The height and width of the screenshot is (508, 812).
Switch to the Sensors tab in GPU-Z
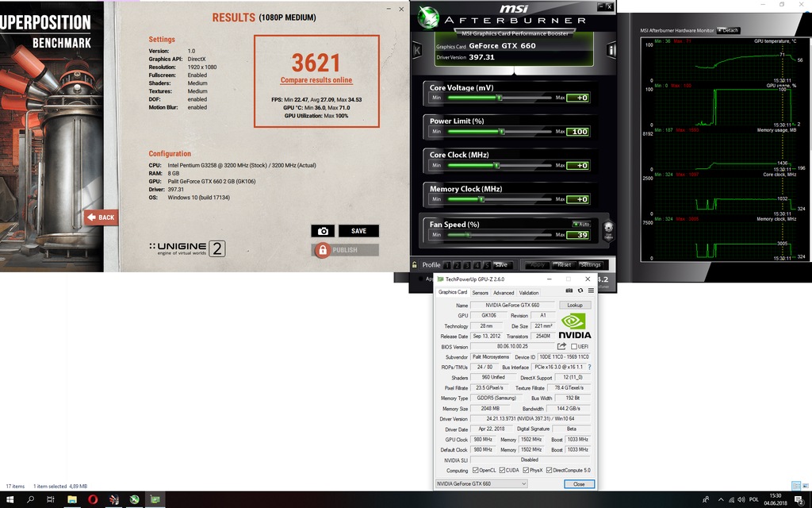(480, 293)
